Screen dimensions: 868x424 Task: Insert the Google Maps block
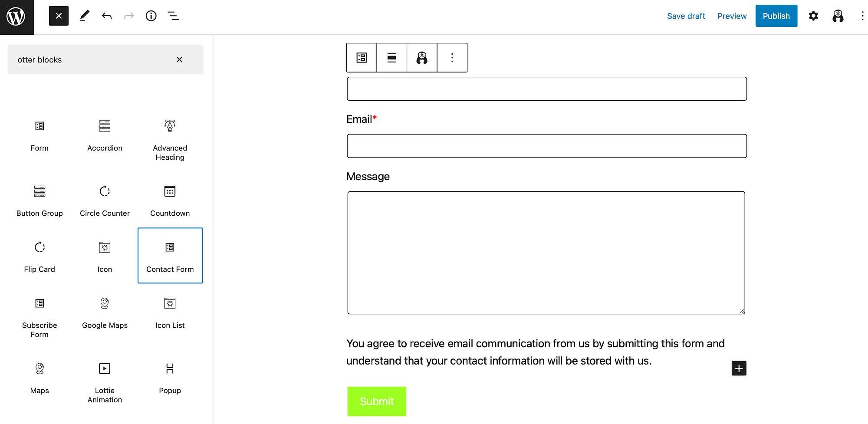tap(105, 312)
